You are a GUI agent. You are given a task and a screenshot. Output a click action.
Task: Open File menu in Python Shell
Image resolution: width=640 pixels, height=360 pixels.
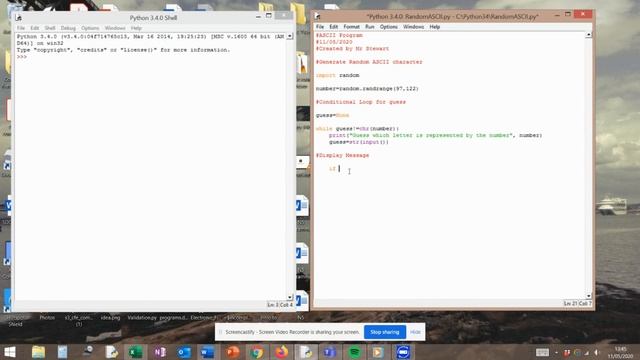21,28
